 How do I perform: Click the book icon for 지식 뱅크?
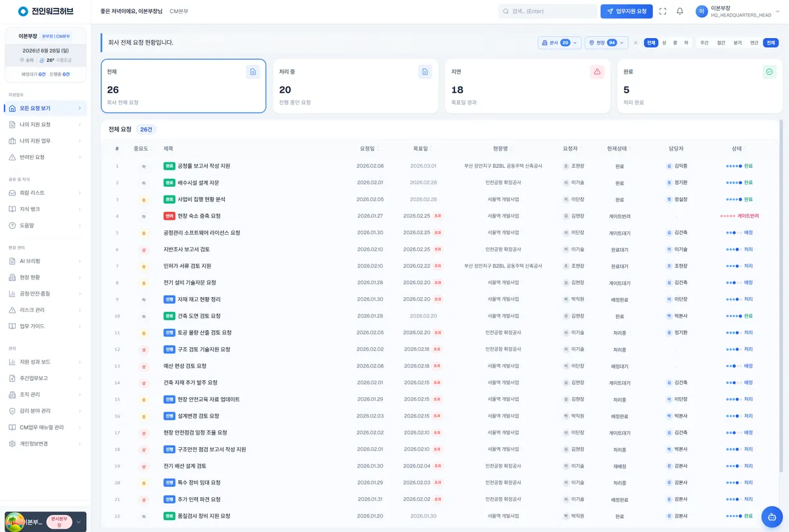[12, 209]
